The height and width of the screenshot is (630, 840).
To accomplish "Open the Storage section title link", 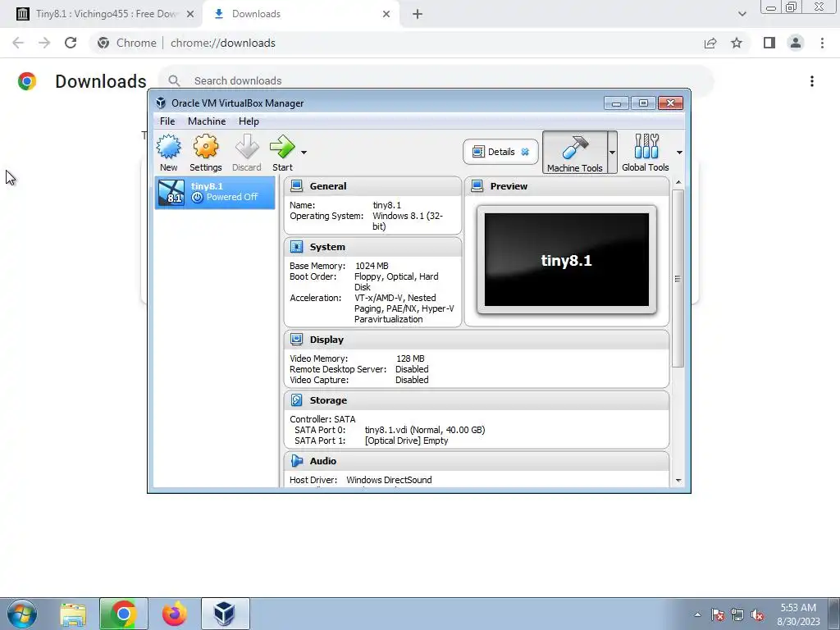I will click(x=328, y=400).
